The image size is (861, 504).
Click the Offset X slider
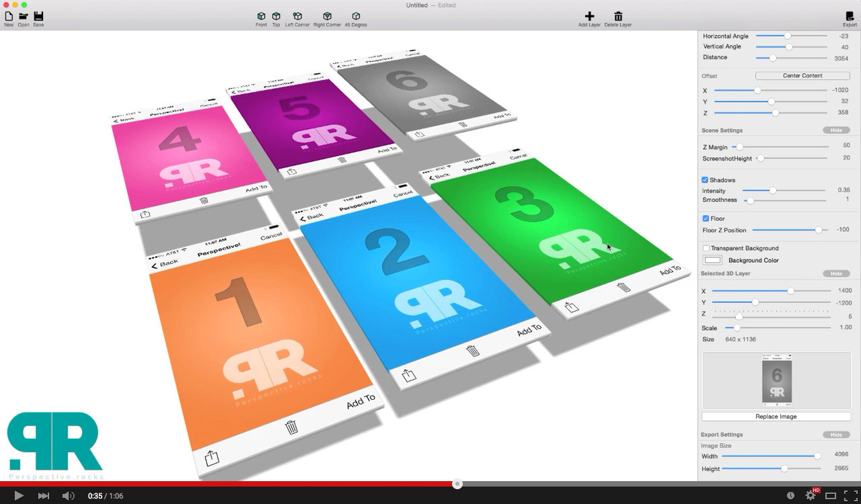(771, 90)
